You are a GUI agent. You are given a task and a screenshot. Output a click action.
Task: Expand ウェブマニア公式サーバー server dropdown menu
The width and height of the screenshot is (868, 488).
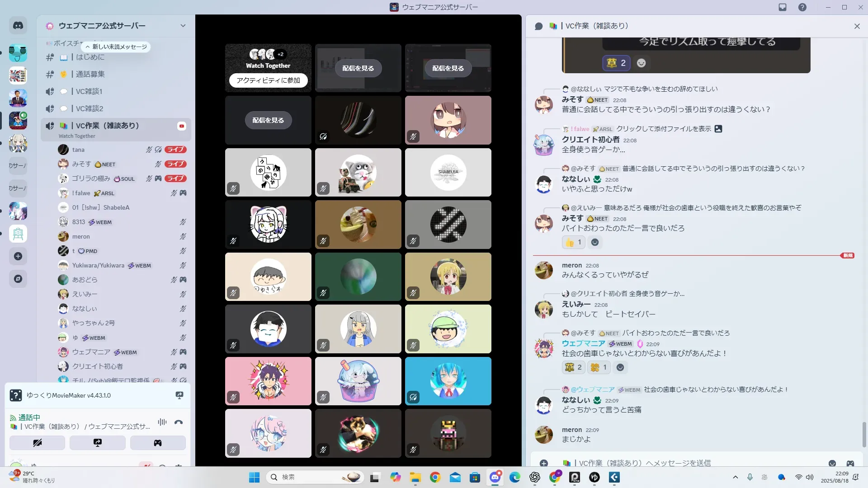coord(183,26)
